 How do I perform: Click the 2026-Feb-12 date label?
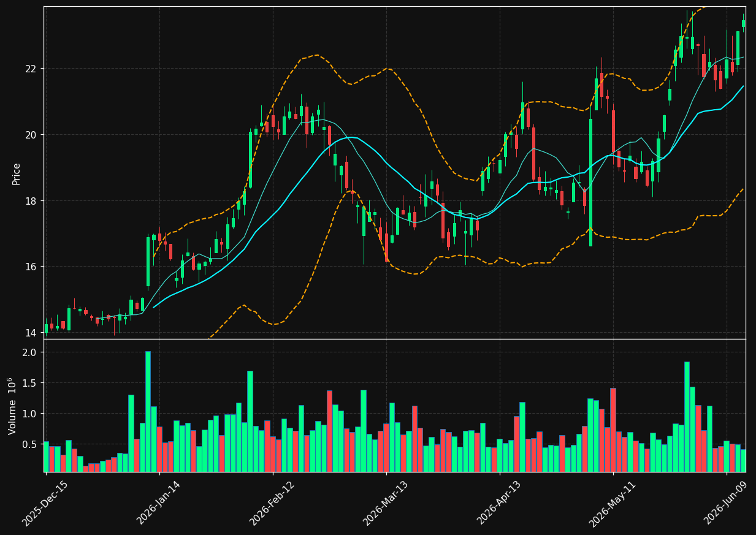(x=272, y=503)
